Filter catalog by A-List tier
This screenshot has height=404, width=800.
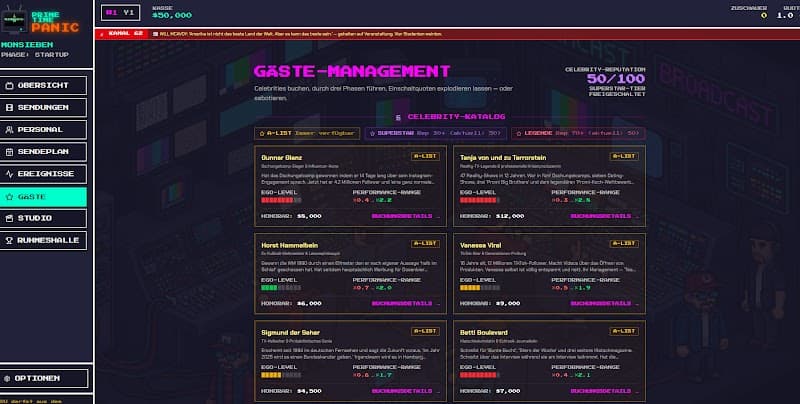point(307,133)
